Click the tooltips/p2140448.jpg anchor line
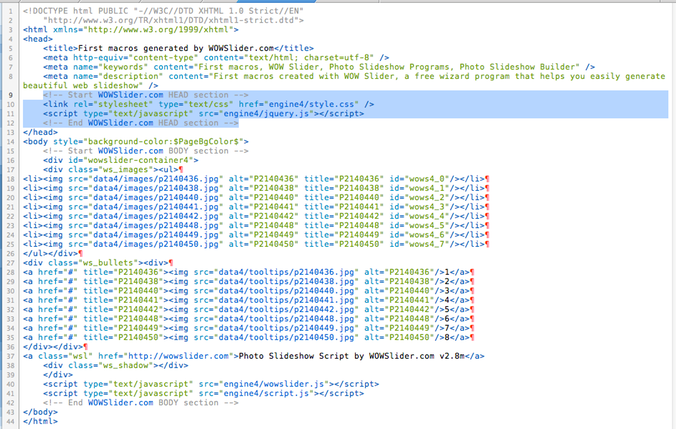Image resolution: width=676 pixels, height=429 pixels. tap(249, 319)
